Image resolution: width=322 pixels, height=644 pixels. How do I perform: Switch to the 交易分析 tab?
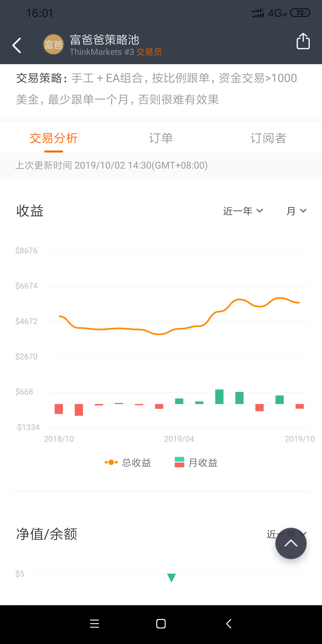pyautogui.click(x=54, y=138)
